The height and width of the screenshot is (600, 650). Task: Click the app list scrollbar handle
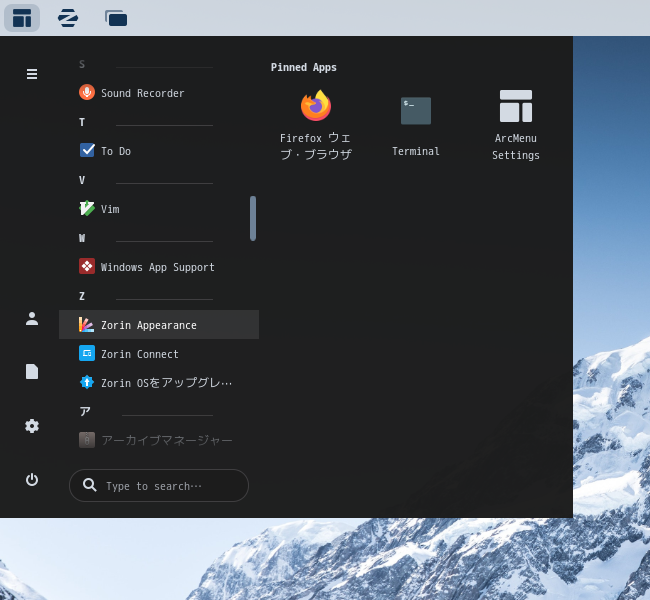(253, 218)
